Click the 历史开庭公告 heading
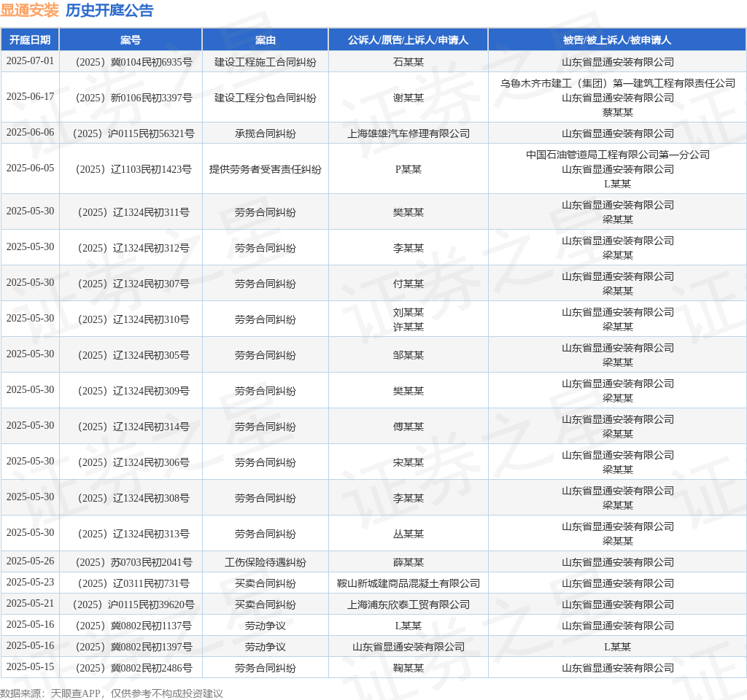The width and height of the screenshot is (747, 700). point(109,10)
